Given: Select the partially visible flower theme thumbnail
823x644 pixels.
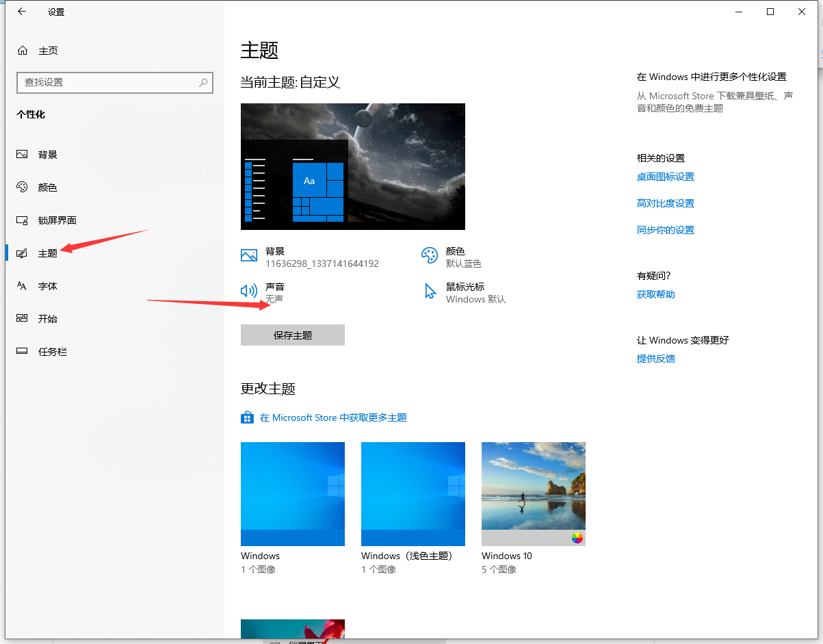Looking at the screenshot, I should click(x=293, y=630).
